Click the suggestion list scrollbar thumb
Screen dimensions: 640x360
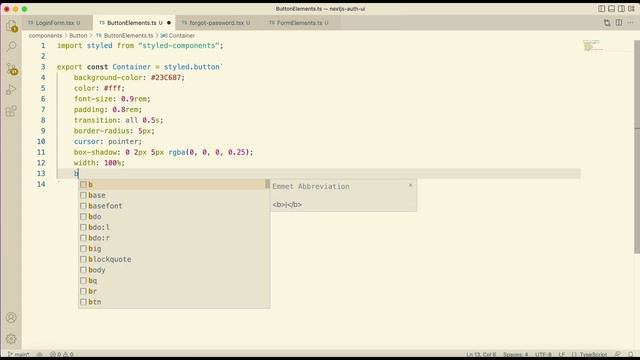(267, 184)
